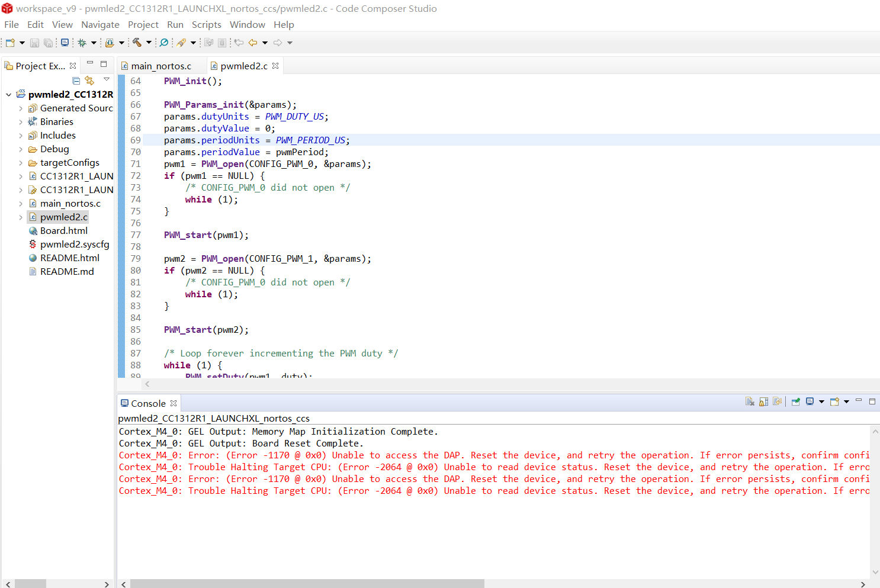Click the Back navigation yellow arrow
880x588 pixels.
(x=253, y=43)
